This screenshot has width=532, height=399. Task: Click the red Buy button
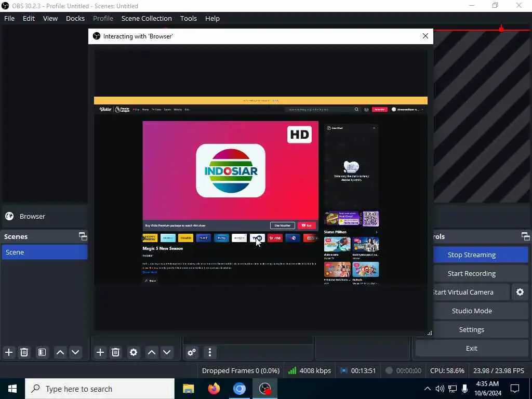[307, 225]
